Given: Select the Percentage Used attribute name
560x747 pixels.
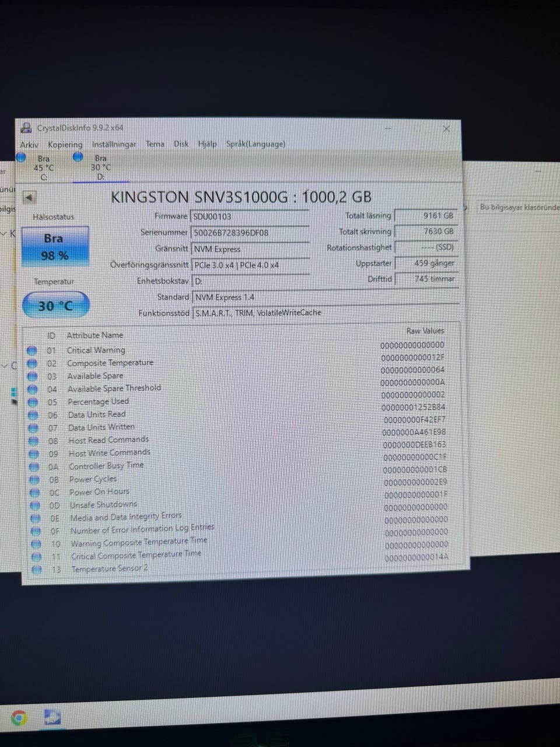Looking at the screenshot, I should pos(98,402).
